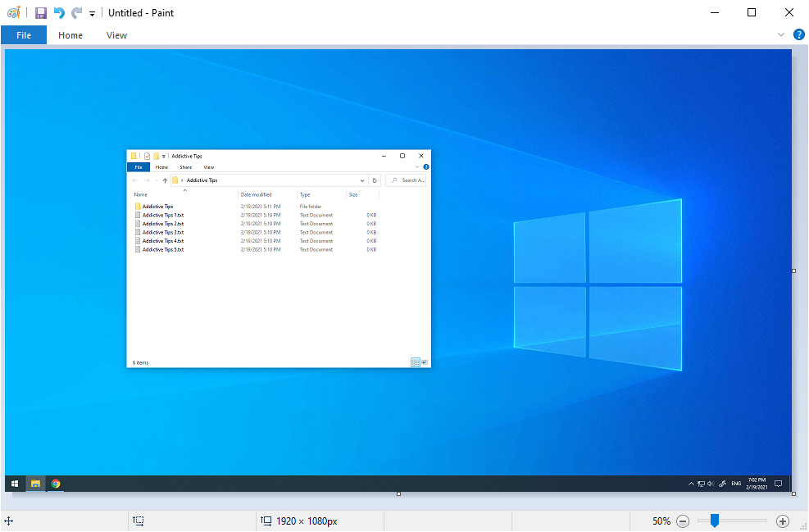Click the 7:02 PM clock in canvas screenshot
809x532 pixels.
(757, 480)
